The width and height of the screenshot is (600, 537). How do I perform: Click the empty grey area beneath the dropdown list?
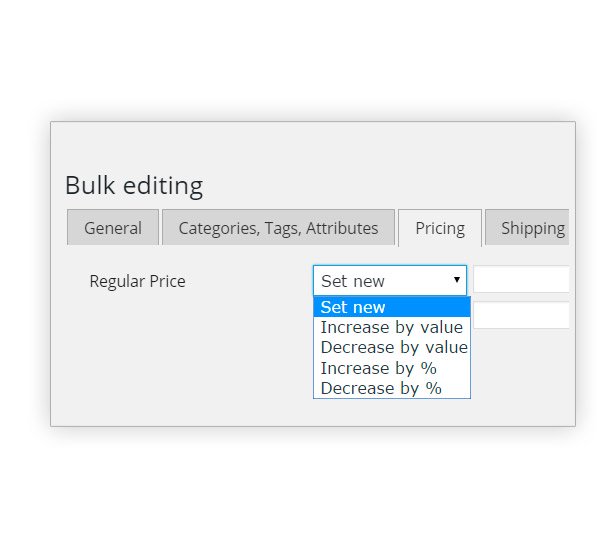pos(391,412)
